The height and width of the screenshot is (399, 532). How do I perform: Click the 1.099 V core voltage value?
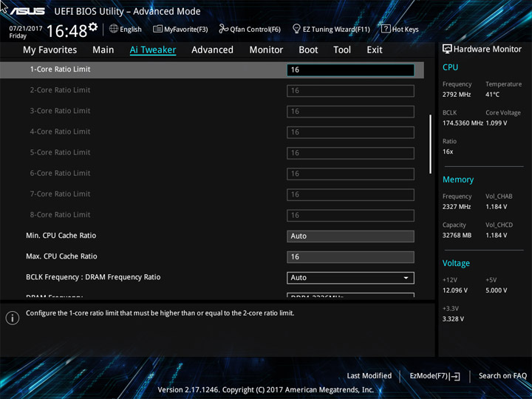[496, 123]
